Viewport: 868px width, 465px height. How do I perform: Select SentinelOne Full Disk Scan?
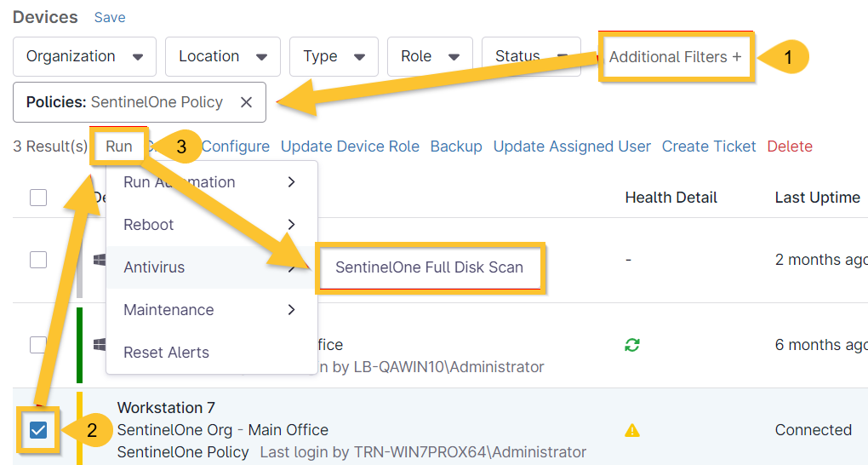point(429,267)
